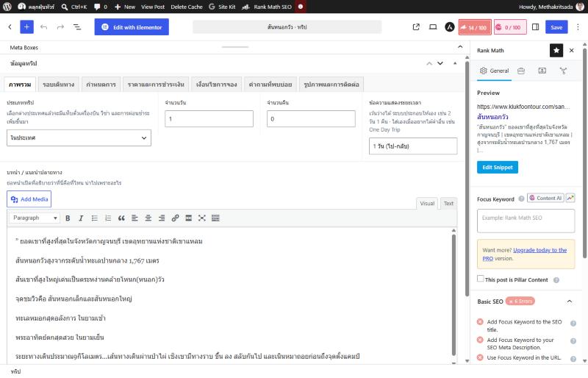Align text right
Screen dimensions: 588x378
[162, 218]
